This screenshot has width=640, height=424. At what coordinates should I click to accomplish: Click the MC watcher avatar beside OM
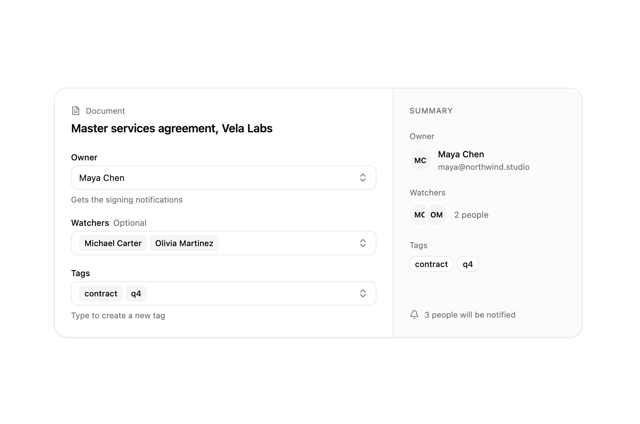click(418, 215)
